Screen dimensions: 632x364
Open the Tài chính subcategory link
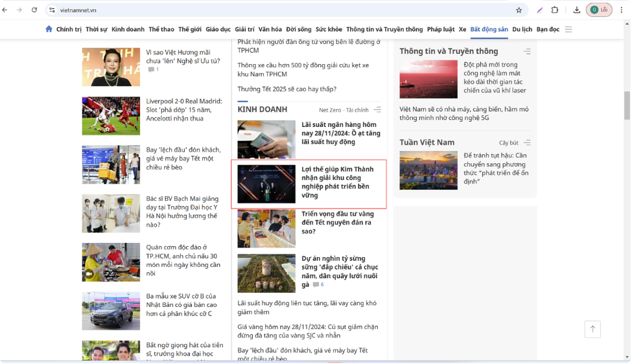click(357, 110)
